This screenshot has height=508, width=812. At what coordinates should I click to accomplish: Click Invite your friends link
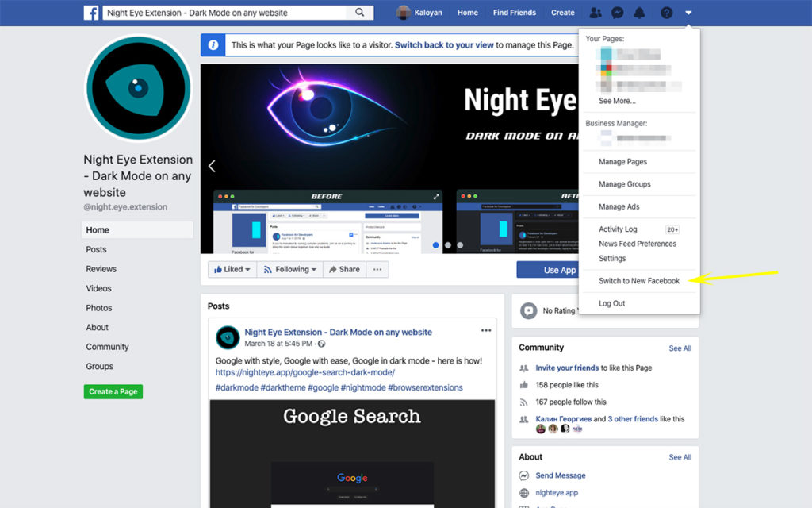(x=567, y=368)
